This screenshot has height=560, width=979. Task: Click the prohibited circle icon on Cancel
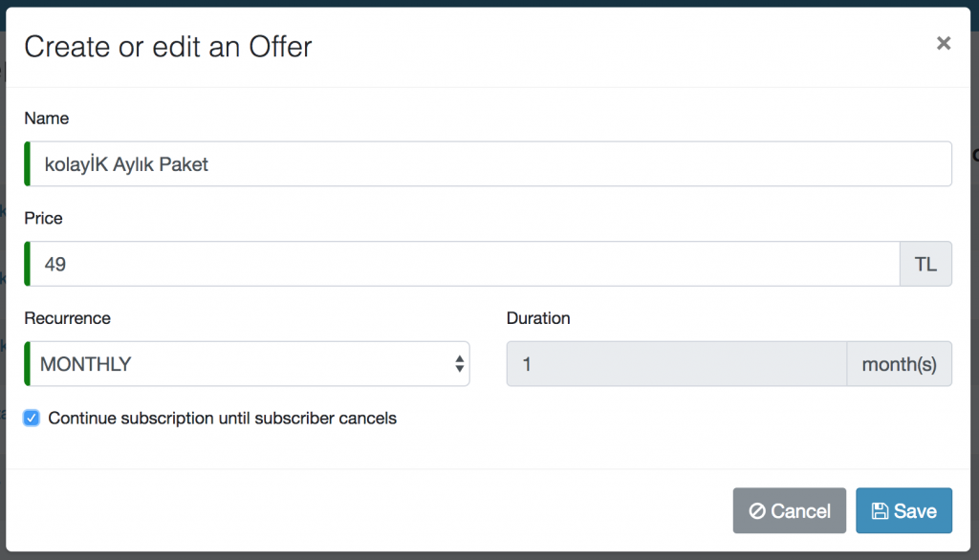[757, 510]
